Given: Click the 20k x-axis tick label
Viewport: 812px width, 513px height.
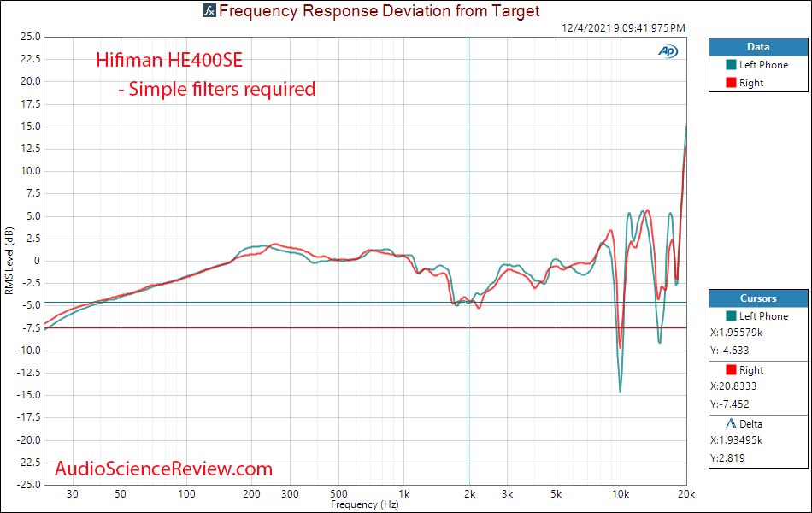Looking at the screenshot, I should click(686, 494).
